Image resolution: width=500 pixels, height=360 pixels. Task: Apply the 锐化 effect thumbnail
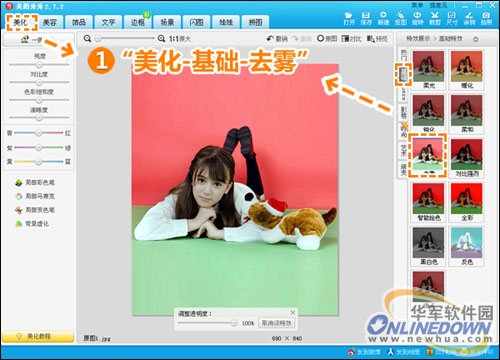coord(428,113)
